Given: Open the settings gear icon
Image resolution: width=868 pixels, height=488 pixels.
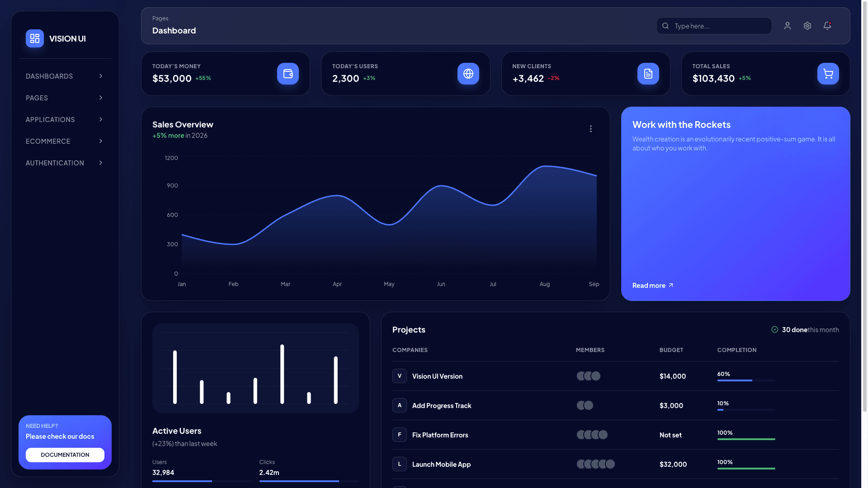Looking at the screenshot, I should [x=807, y=26].
